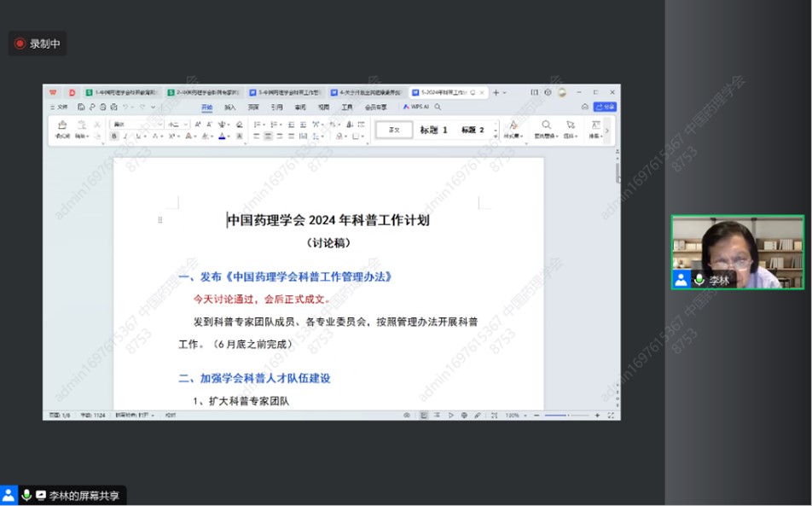Click the search magnifier beside WPS AI
This screenshot has width=812, height=506.
pos(438,107)
